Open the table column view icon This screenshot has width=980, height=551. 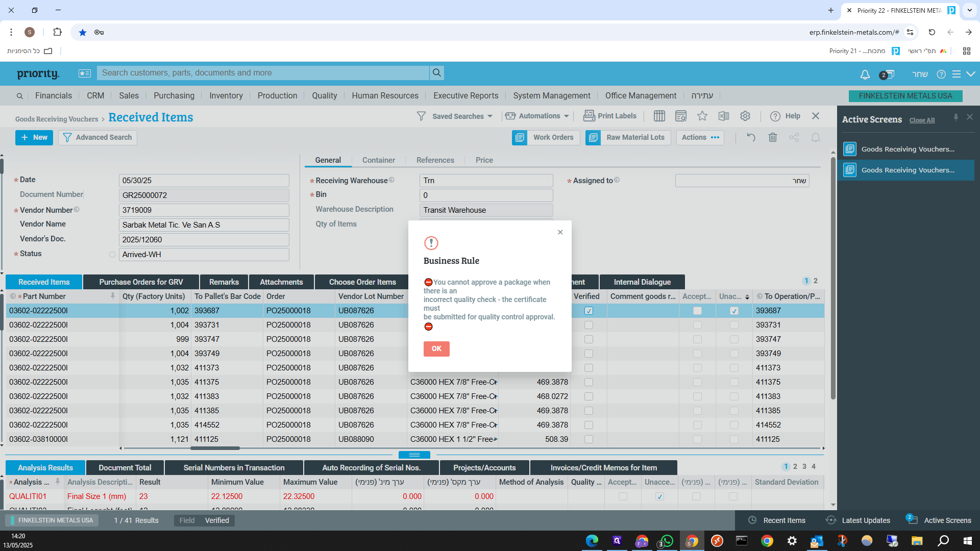click(659, 116)
